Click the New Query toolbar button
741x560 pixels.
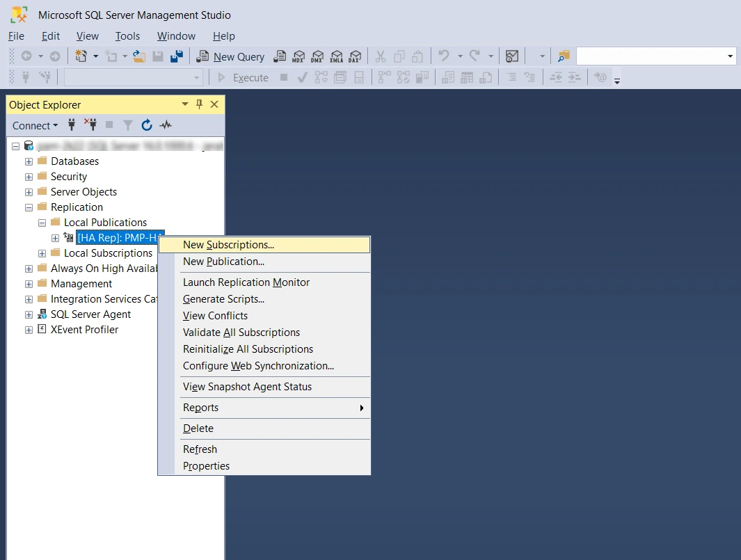tap(230, 56)
